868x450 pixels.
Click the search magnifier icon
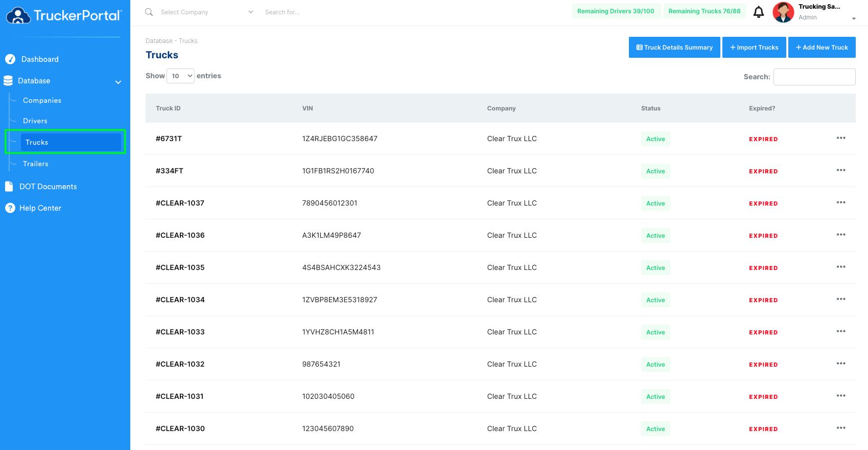(x=149, y=12)
